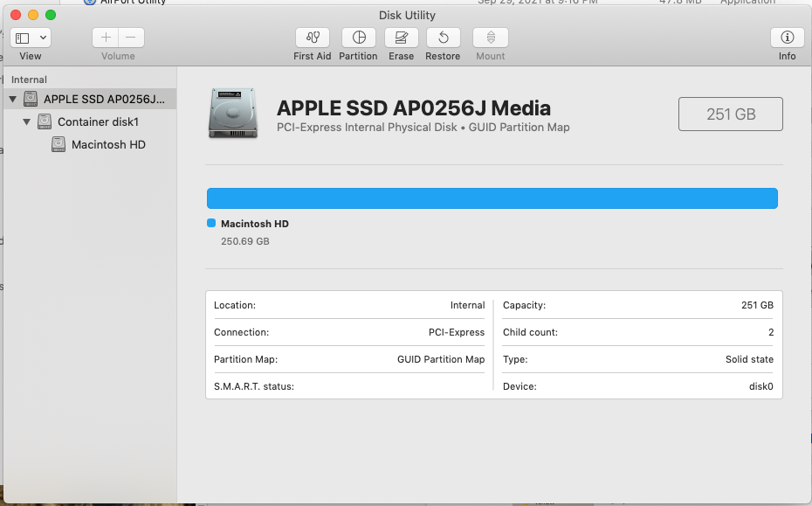Click the Erase toolbar icon
Viewport: 812px width, 506px height.
pyautogui.click(x=402, y=38)
